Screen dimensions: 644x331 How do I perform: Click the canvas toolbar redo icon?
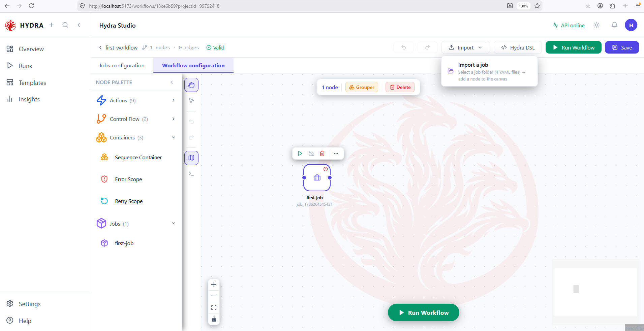tap(191, 137)
